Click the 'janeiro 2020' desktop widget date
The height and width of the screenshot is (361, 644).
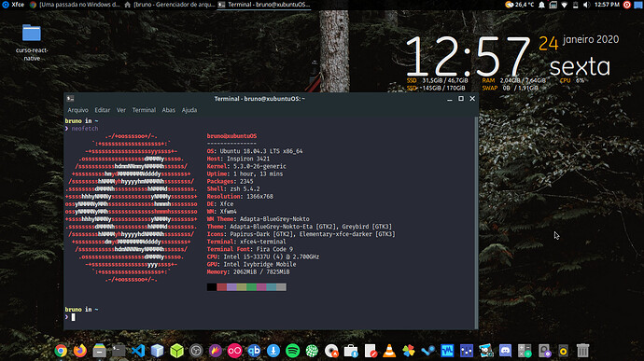pos(591,39)
